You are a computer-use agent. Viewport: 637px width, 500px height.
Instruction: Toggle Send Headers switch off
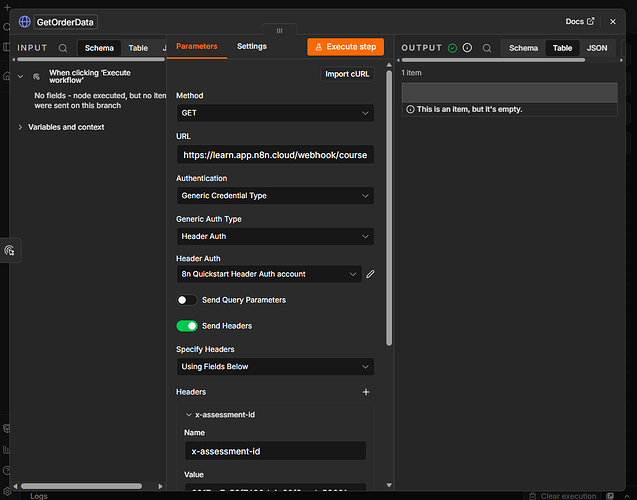pos(186,326)
